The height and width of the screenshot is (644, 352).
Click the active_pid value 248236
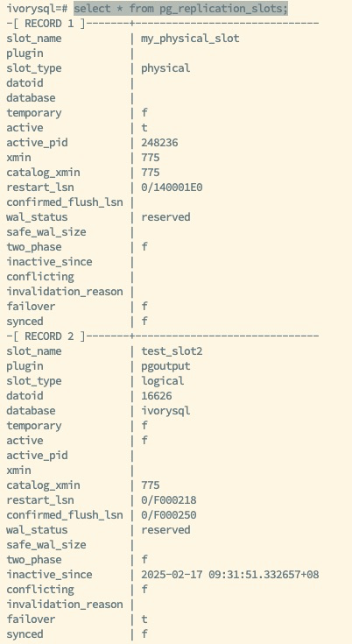tap(159, 143)
